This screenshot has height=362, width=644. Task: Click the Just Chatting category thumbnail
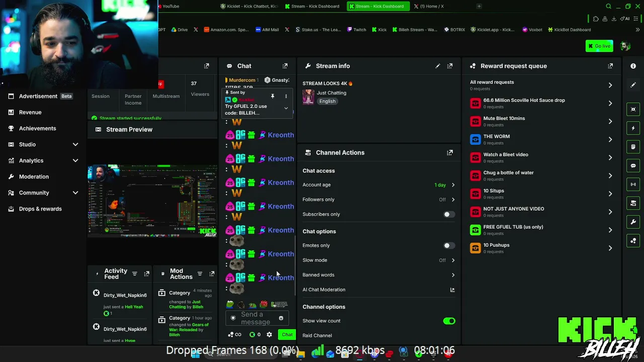(308, 97)
